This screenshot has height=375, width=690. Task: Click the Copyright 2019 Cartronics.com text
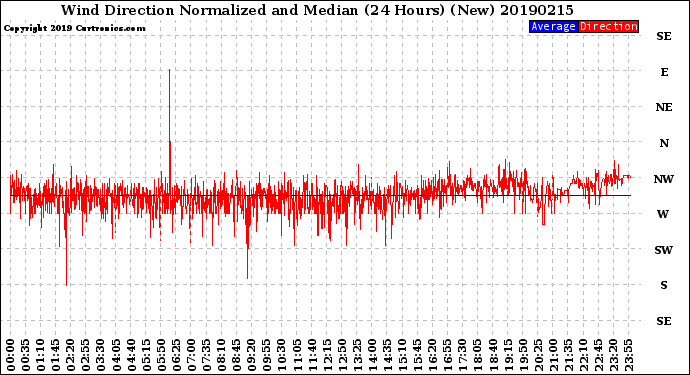tap(74, 28)
